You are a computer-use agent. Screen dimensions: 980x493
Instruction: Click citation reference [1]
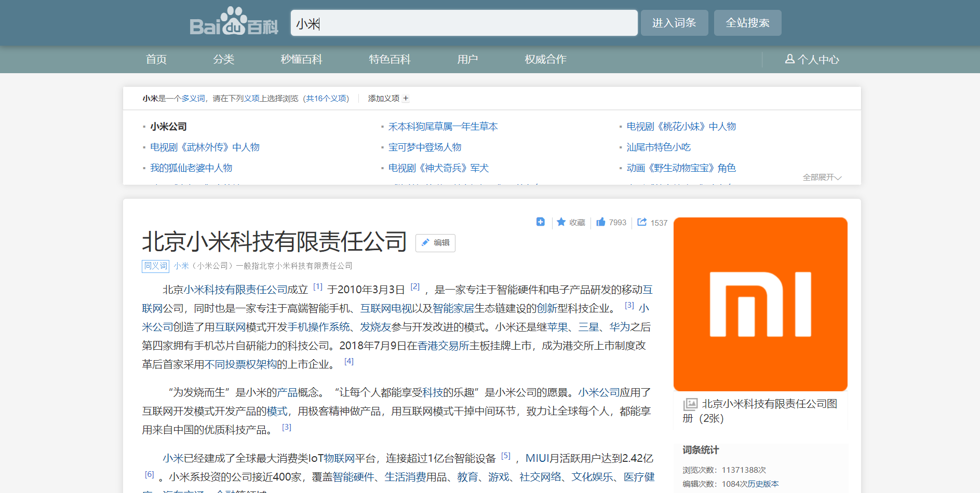point(318,287)
